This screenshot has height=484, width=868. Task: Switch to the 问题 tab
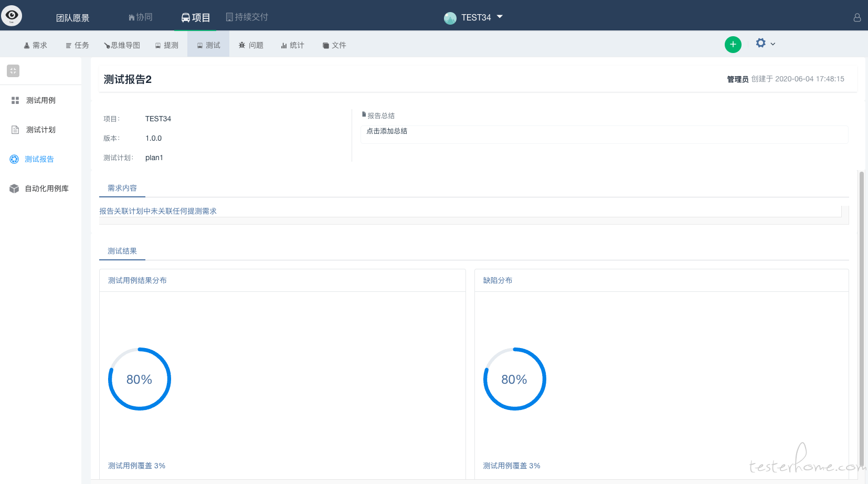click(251, 45)
